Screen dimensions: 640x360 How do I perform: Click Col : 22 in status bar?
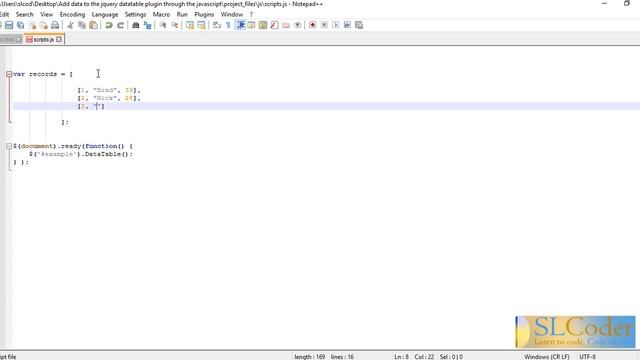point(424,357)
